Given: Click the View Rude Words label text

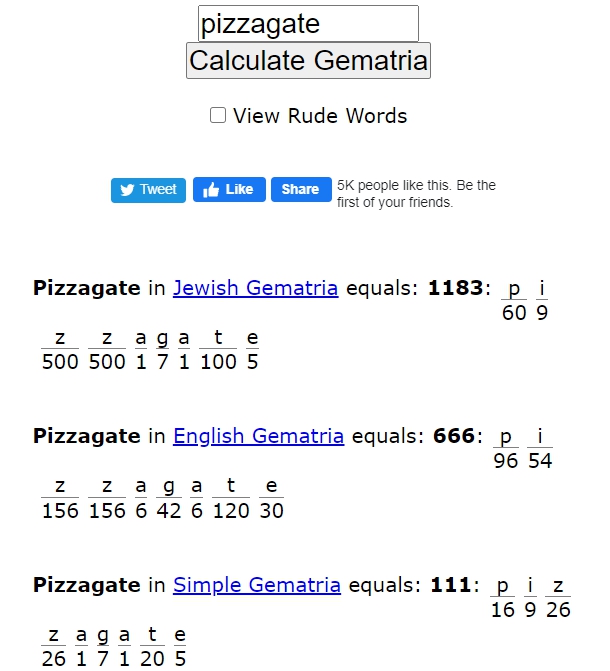Looking at the screenshot, I should (320, 116).
